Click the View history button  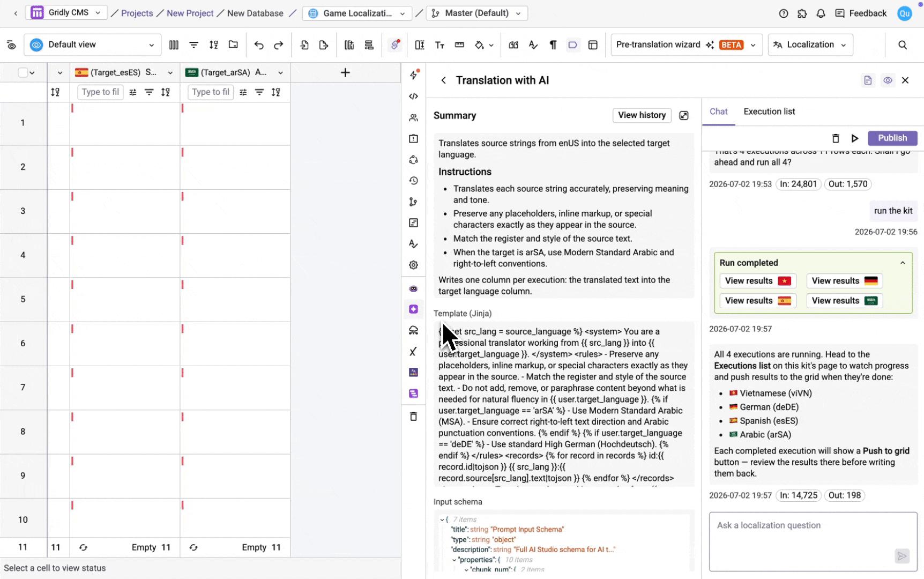(642, 115)
